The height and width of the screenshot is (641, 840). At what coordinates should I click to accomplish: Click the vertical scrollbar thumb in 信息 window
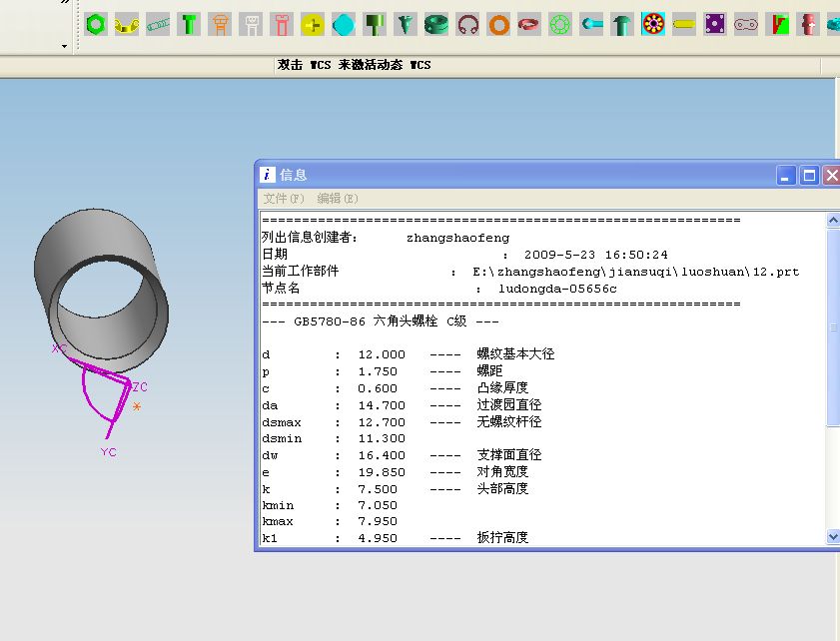point(833,327)
